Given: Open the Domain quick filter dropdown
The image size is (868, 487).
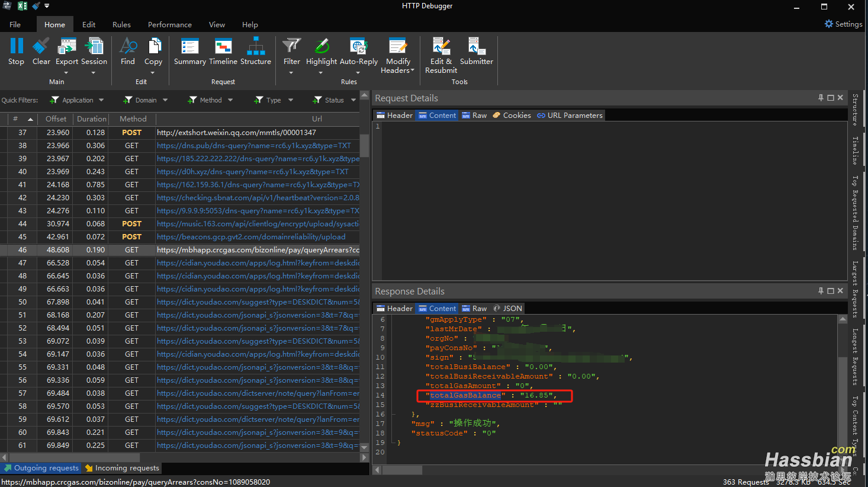Looking at the screenshot, I should [x=165, y=100].
